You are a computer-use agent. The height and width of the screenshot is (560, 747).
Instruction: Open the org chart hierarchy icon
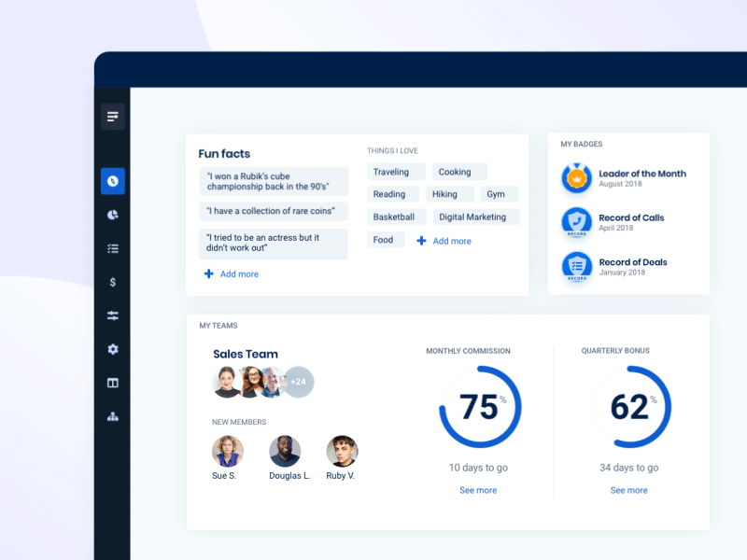[x=113, y=416]
